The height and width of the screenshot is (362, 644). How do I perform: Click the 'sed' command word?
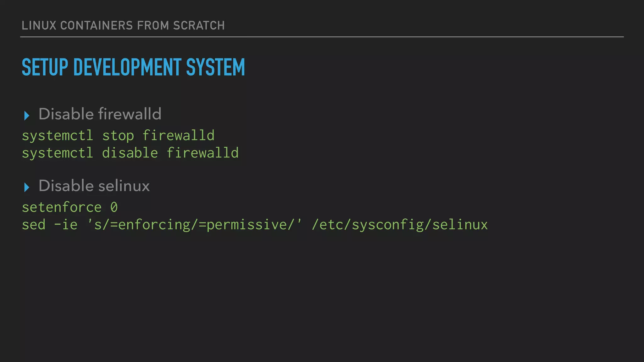tap(34, 225)
